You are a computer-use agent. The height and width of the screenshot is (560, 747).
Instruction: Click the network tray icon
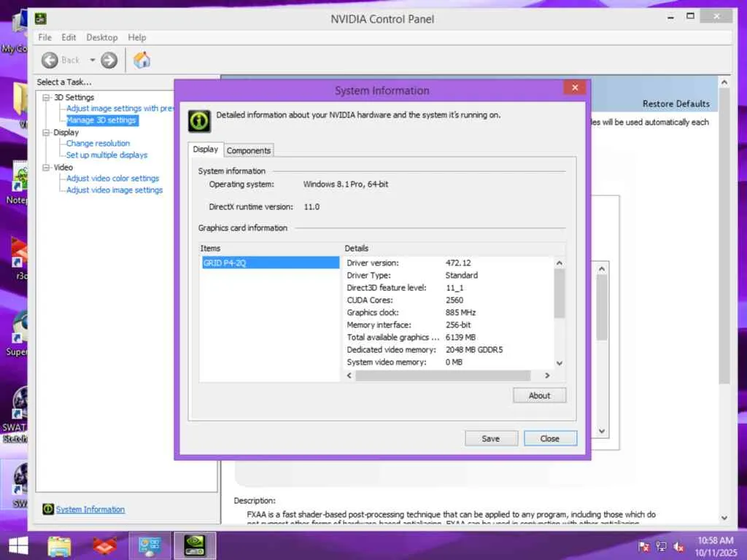(661, 547)
